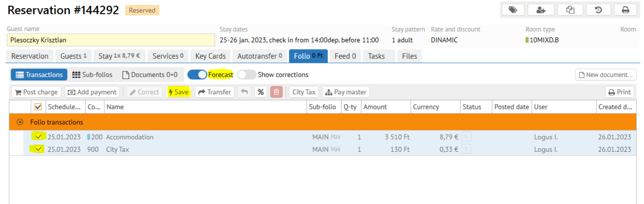The height and width of the screenshot is (204, 644).
Task: Toggle the select-all header checkbox
Action: (38, 107)
